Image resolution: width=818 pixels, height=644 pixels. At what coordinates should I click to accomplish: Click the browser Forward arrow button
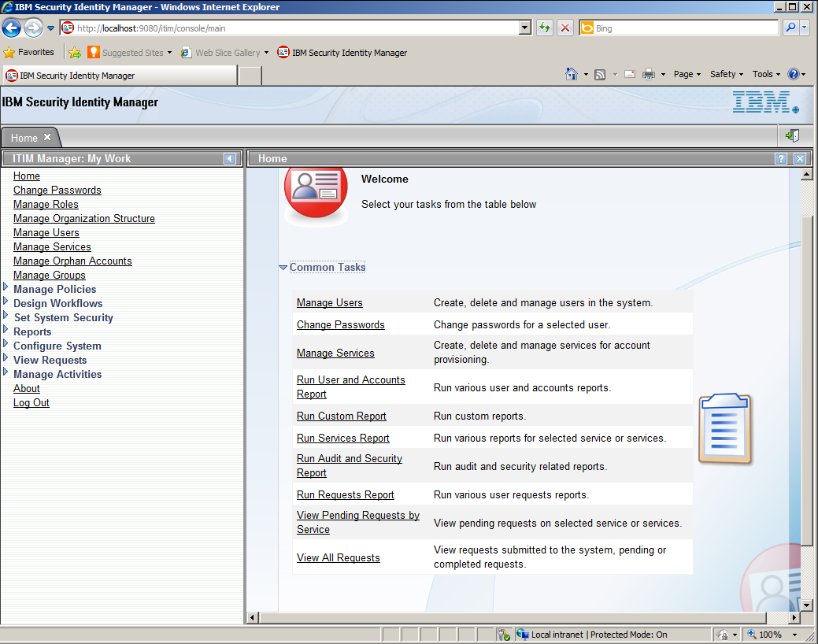click(x=33, y=28)
